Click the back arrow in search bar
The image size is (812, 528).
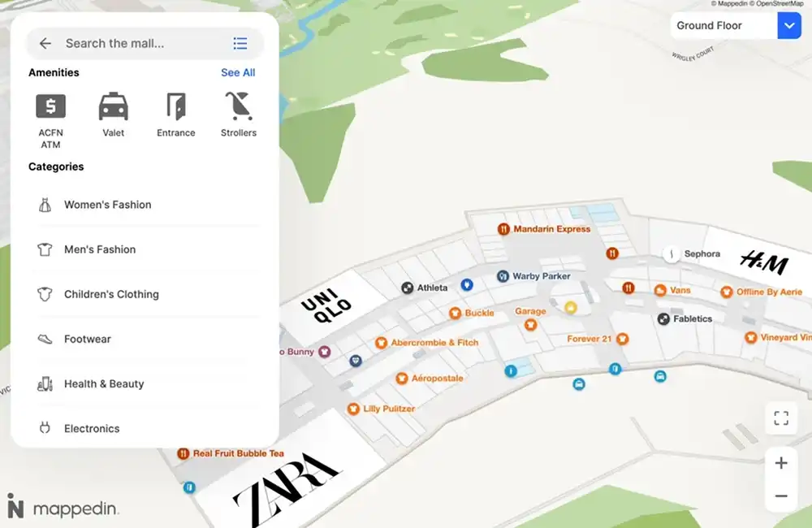[45, 44]
